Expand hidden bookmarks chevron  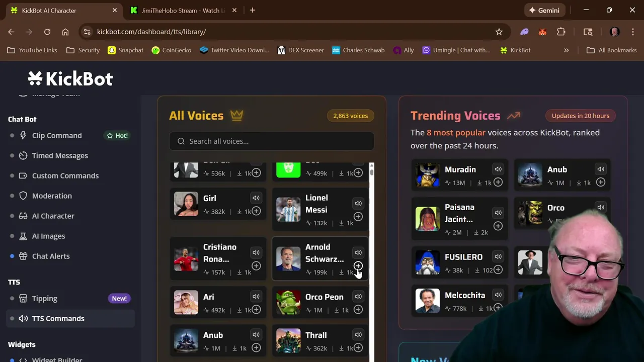[567, 50]
